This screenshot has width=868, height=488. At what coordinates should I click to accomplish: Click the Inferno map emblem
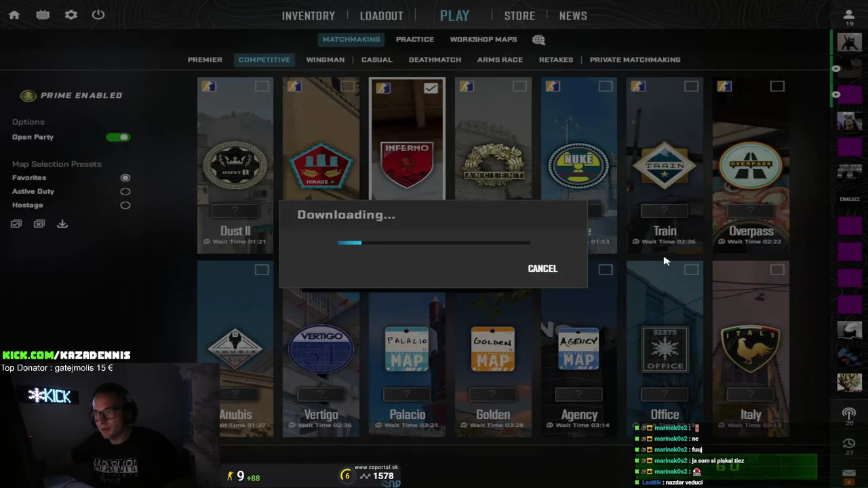(x=407, y=164)
